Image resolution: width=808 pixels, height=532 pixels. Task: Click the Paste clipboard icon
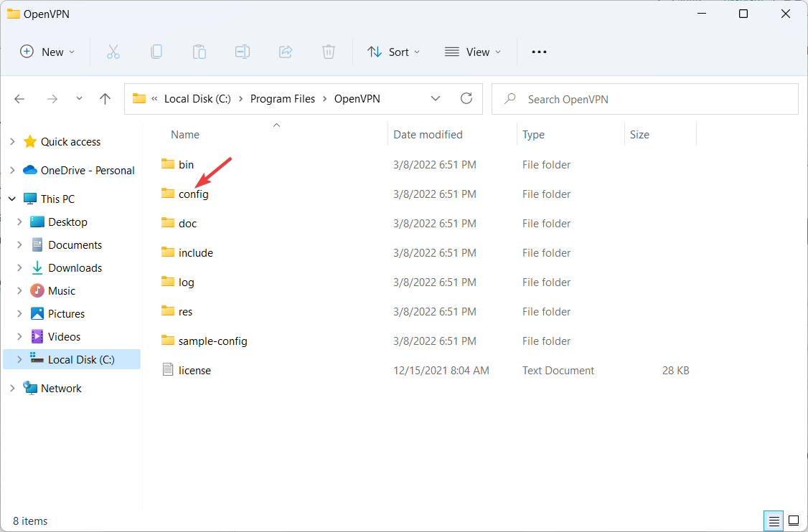point(199,52)
